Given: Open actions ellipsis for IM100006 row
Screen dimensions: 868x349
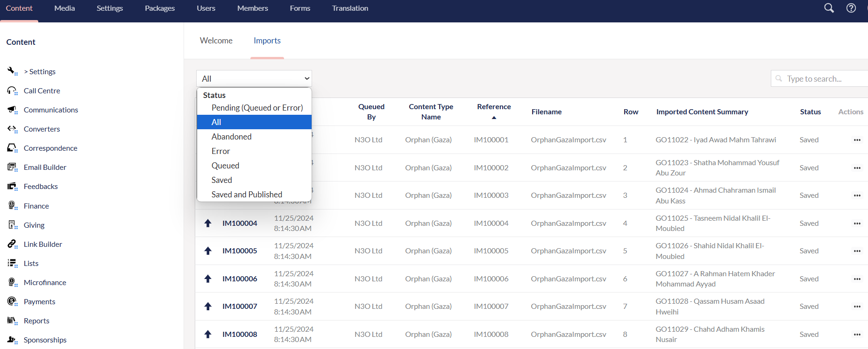Looking at the screenshot, I should (857, 279).
